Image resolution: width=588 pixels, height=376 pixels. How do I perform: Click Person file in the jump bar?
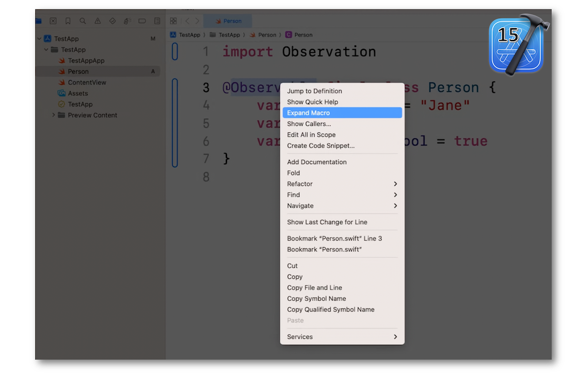click(x=263, y=35)
